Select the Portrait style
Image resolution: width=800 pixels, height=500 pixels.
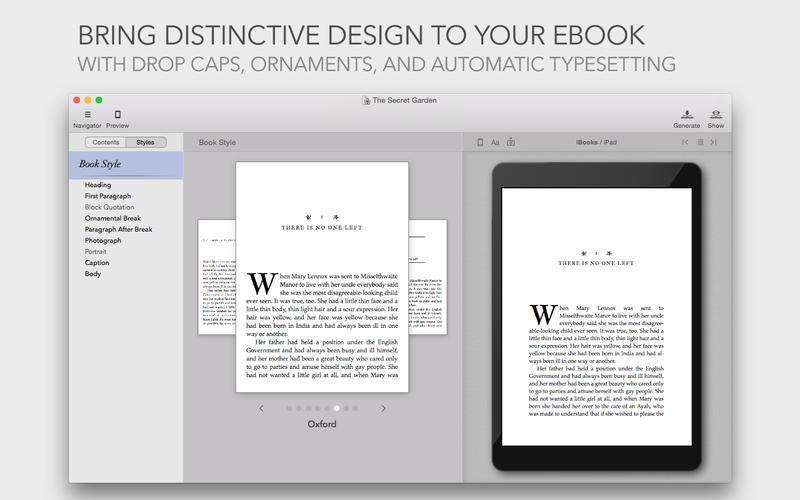pyautogui.click(x=96, y=252)
